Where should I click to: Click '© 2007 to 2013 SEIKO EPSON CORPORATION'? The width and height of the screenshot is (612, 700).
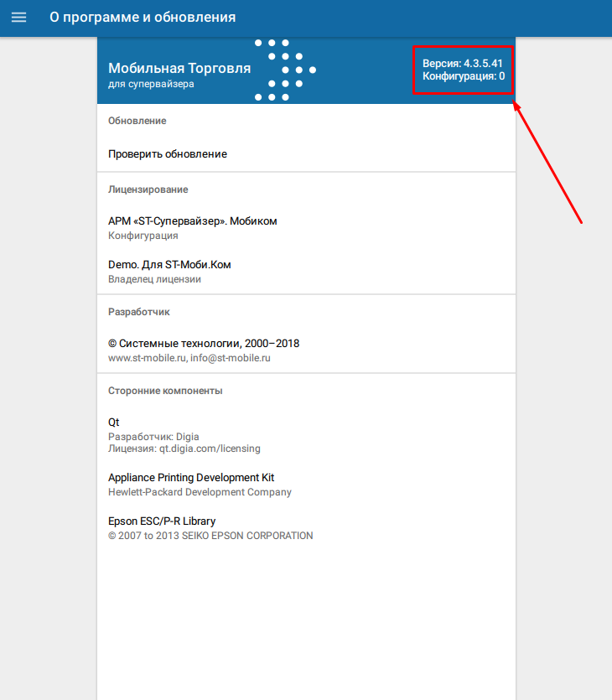(x=210, y=536)
